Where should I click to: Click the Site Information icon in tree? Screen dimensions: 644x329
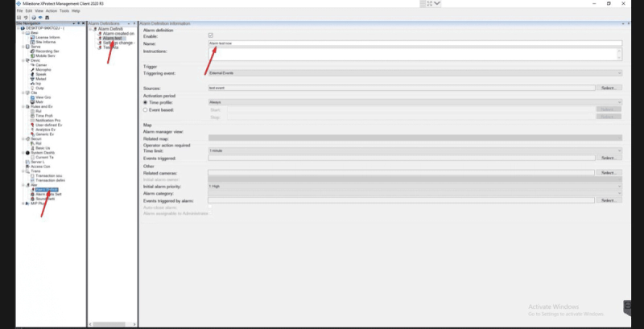32,42
